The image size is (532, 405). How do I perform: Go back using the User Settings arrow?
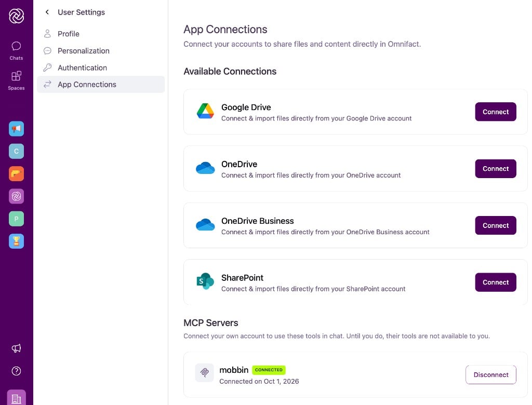click(47, 12)
